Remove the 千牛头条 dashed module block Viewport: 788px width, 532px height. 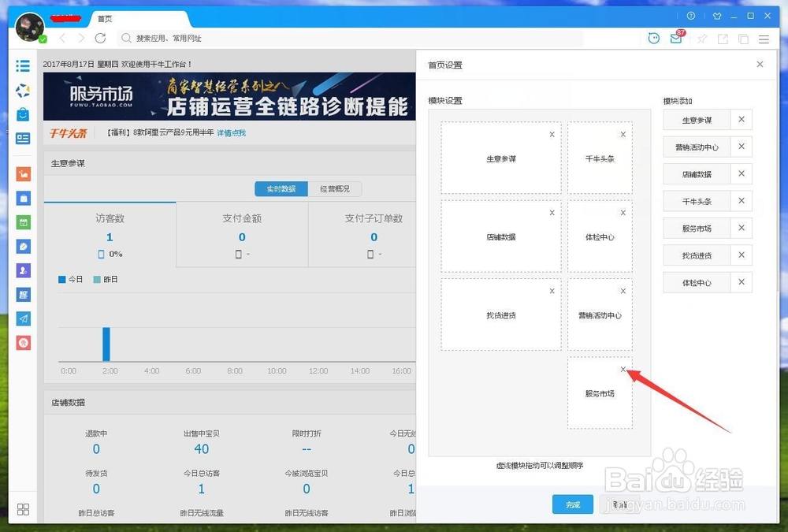pos(623,134)
